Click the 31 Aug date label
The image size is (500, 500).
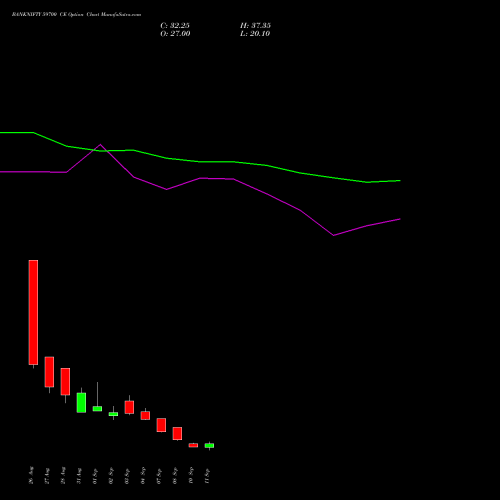80,475
